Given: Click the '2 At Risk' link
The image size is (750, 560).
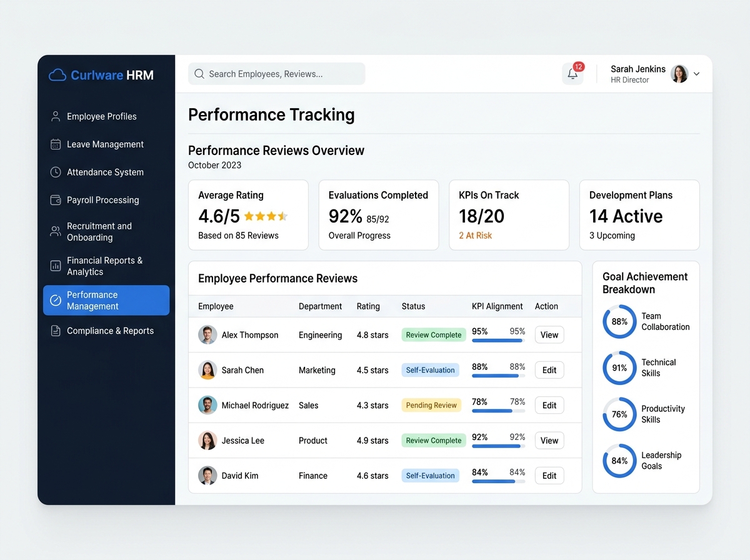Looking at the screenshot, I should [x=476, y=236].
